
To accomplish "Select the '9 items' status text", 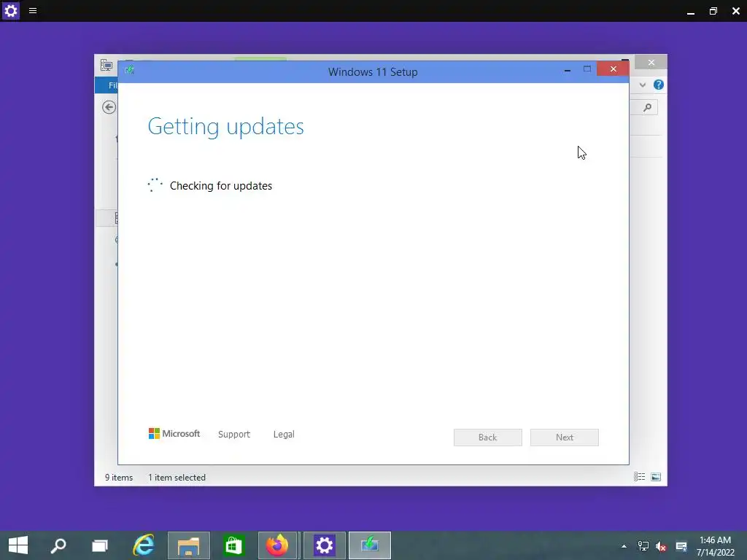I will coord(119,477).
